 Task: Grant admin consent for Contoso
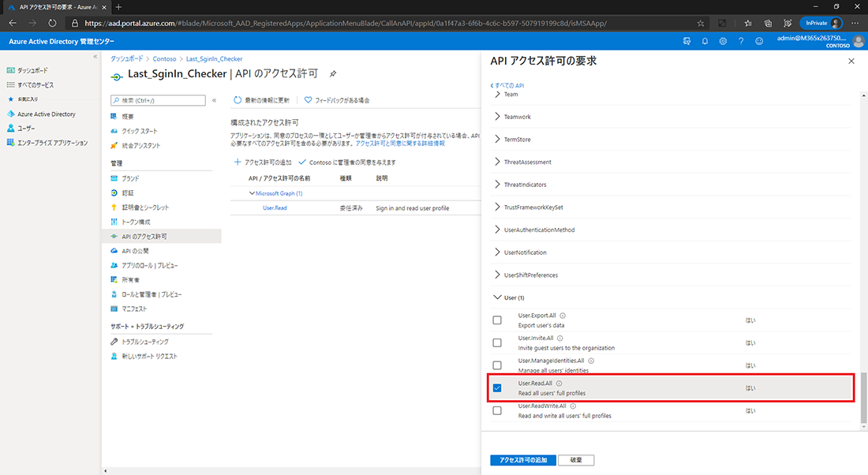click(347, 163)
